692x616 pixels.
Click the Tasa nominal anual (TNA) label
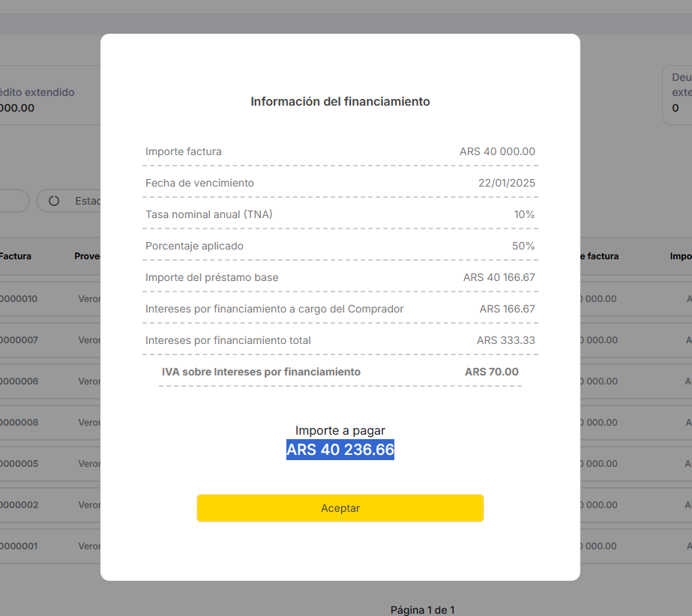pyautogui.click(x=209, y=214)
